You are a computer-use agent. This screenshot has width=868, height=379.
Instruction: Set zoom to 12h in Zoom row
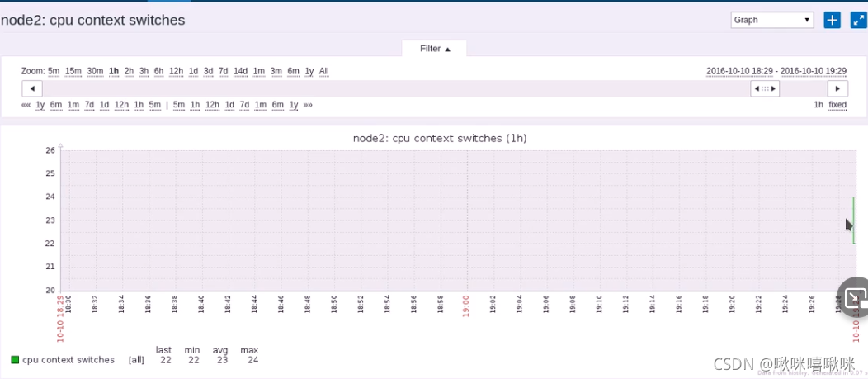click(x=176, y=71)
